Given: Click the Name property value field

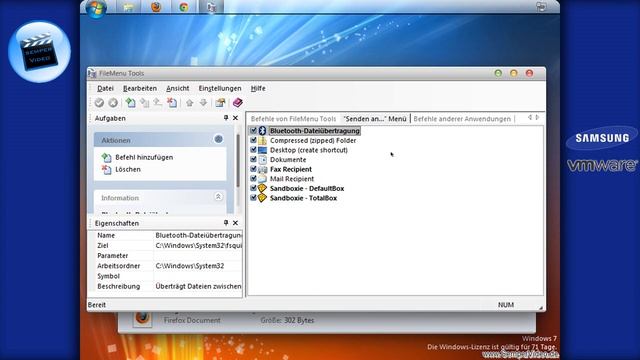Looking at the screenshot, I should [x=198, y=236].
